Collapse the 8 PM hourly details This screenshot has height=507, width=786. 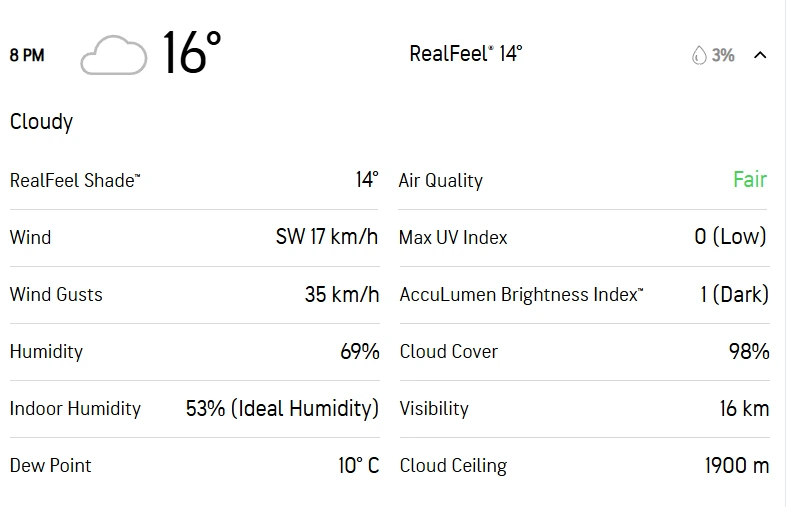pos(760,55)
